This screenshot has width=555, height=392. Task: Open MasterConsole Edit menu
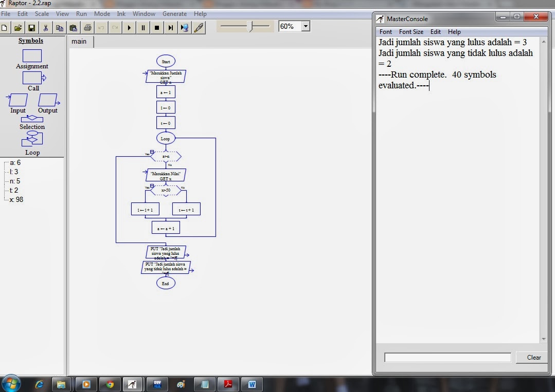pos(435,32)
